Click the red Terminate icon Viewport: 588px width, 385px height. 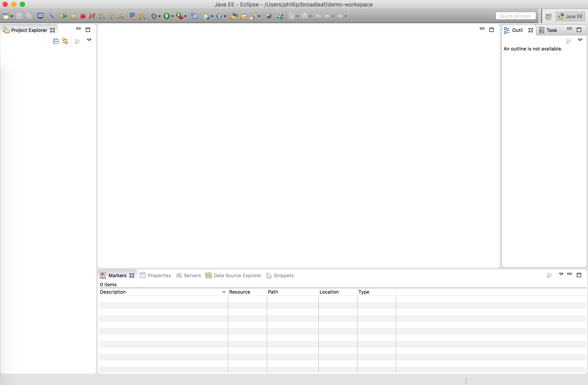tap(83, 16)
